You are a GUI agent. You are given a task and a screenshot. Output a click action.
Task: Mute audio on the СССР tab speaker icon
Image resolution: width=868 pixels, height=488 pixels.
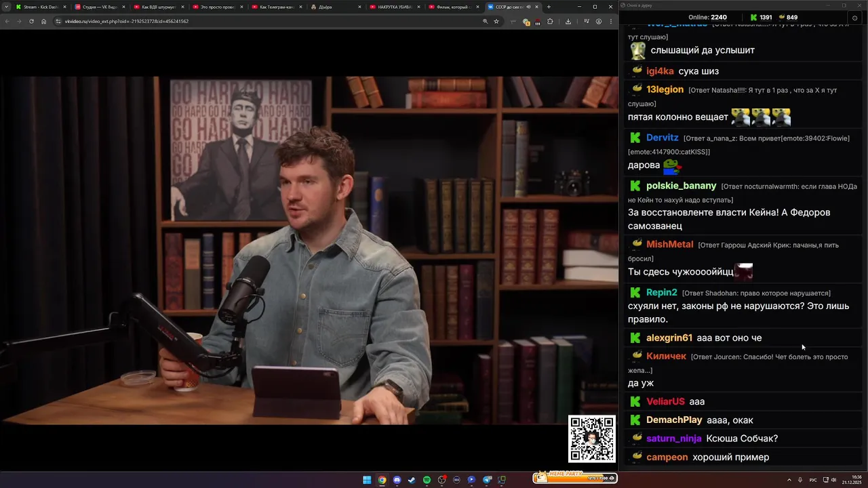click(528, 7)
